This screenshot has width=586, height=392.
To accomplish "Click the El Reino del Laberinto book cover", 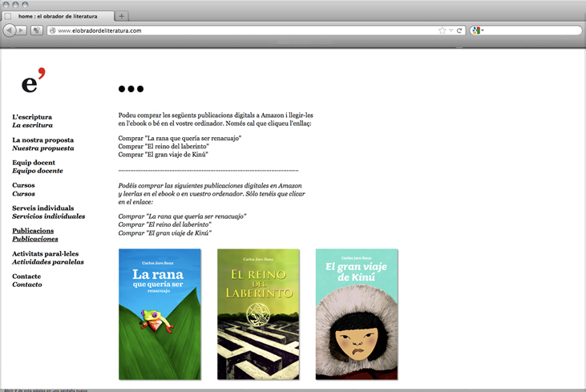I will pos(258,314).
